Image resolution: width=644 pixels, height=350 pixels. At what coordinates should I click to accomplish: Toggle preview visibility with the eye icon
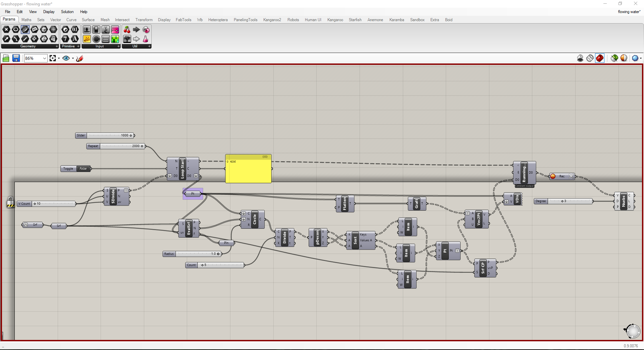[x=66, y=58]
